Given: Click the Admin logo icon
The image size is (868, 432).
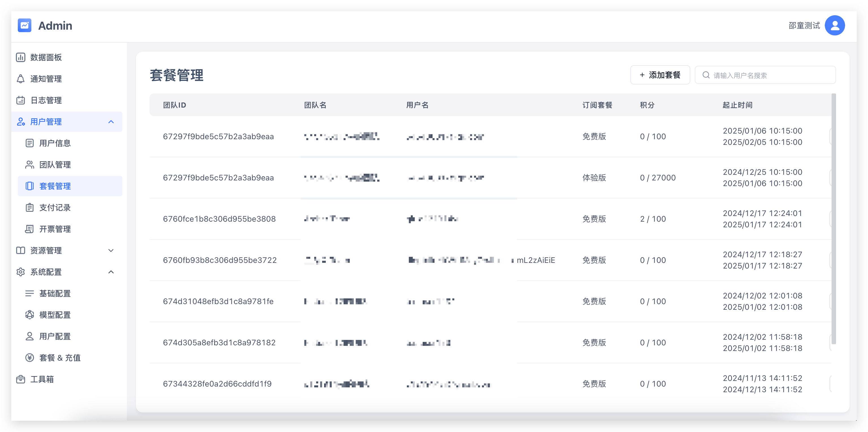Looking at the screenshot, I should pos(24,25).
